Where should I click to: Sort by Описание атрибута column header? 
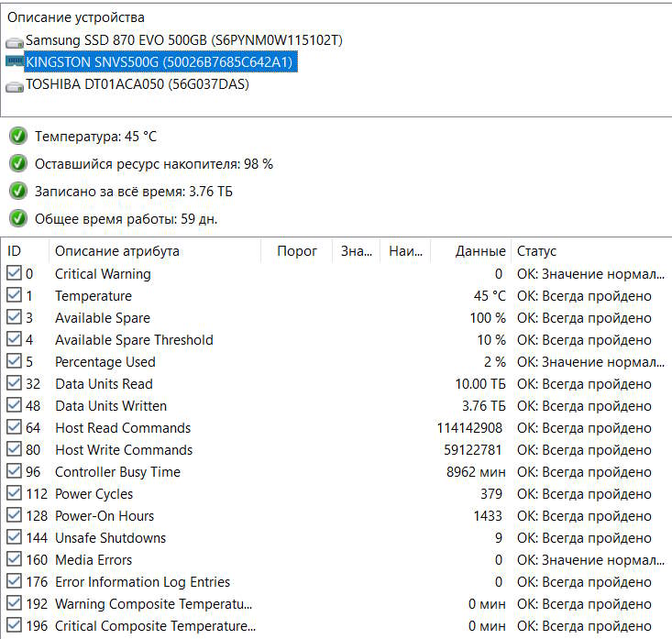click(x=155, y=251)
